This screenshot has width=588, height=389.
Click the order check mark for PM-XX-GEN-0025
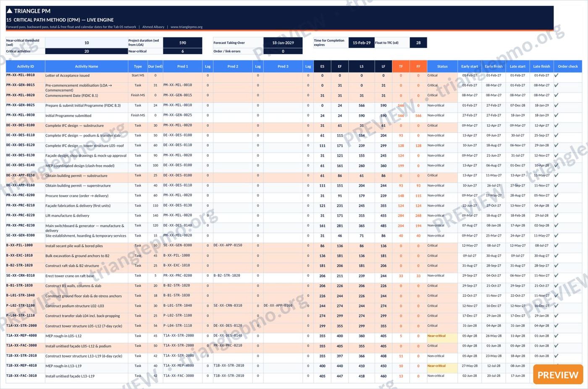[556, 105]
